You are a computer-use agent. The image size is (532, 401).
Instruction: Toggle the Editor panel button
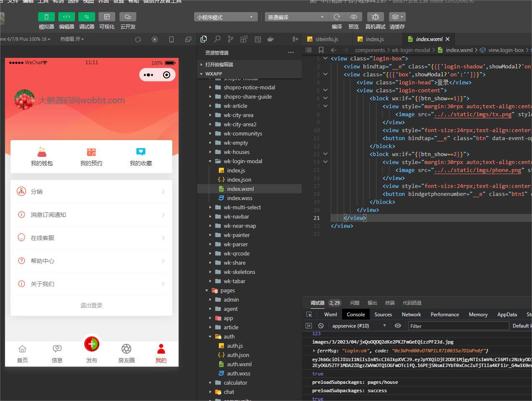click(66, 17)
